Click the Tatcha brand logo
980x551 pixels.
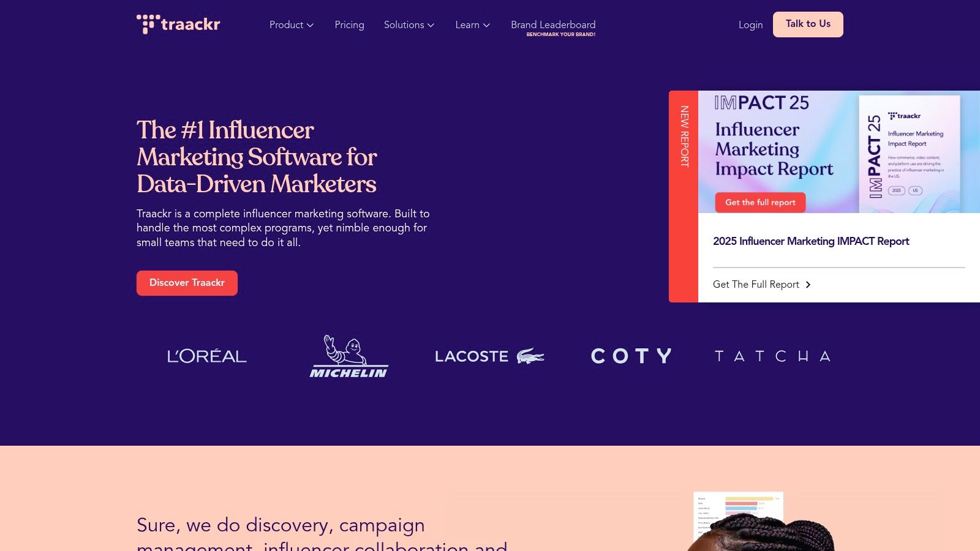pos(773,356)
